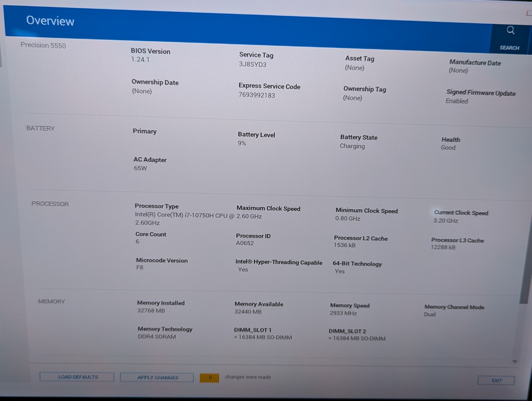Click the PROCESSOR section heading

(50, 204)
